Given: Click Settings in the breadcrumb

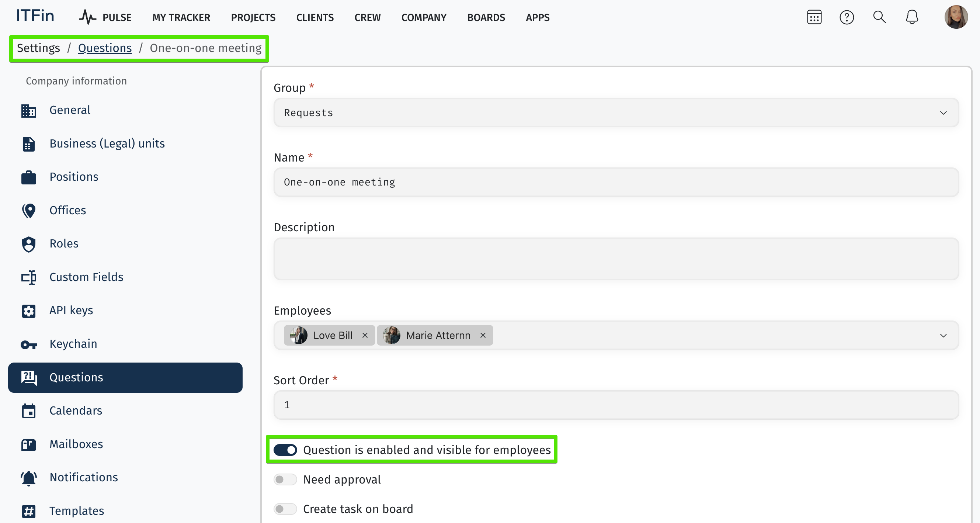Looking at the screenshot, I should click(38, 48).
